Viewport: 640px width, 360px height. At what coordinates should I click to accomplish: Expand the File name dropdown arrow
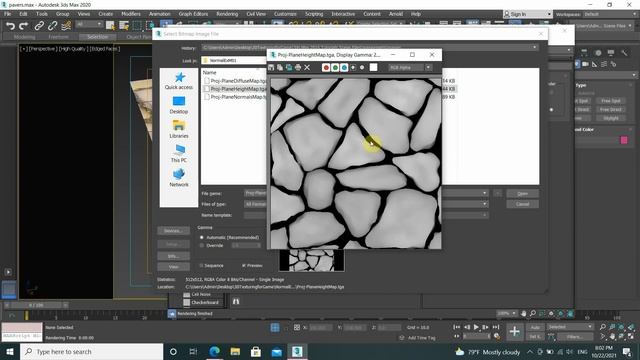pos(484,193)
